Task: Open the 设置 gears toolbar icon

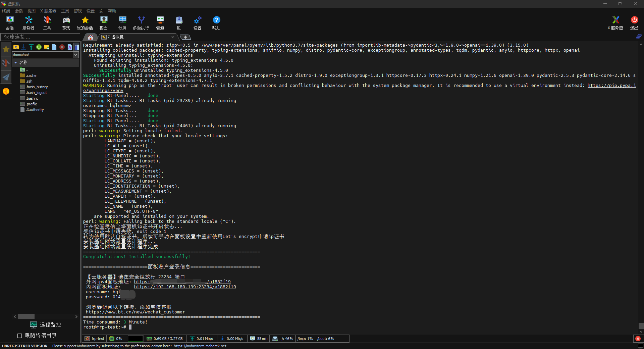Action: [198, 23]
